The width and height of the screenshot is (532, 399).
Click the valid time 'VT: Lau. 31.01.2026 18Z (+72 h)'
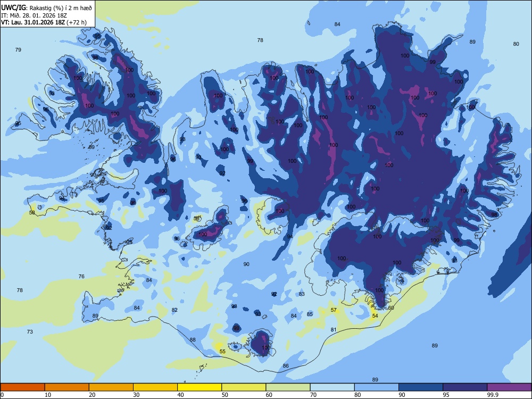coord(44,22)
